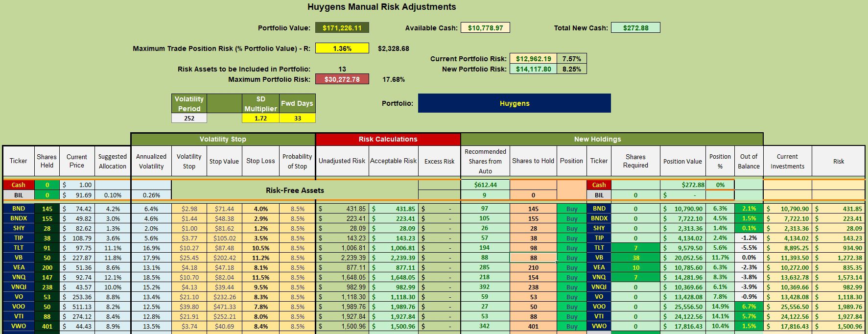
Task: Click the VOO current price 511.13
Action: [x=77, y=307]
